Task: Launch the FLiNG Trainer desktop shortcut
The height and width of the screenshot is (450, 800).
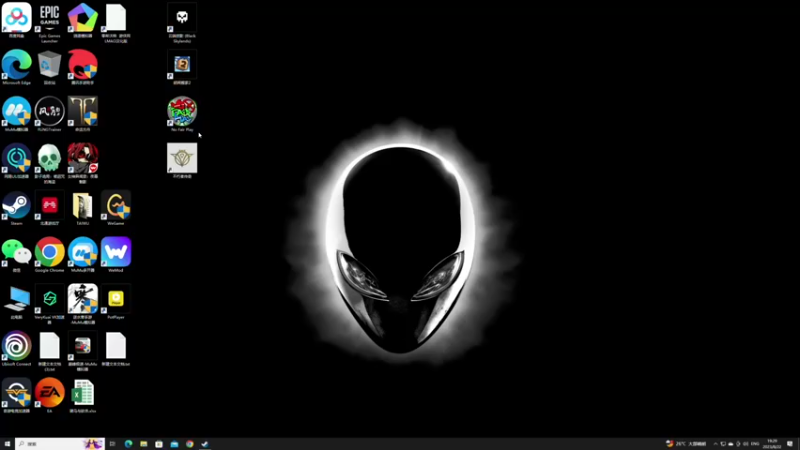Action: 49,112
